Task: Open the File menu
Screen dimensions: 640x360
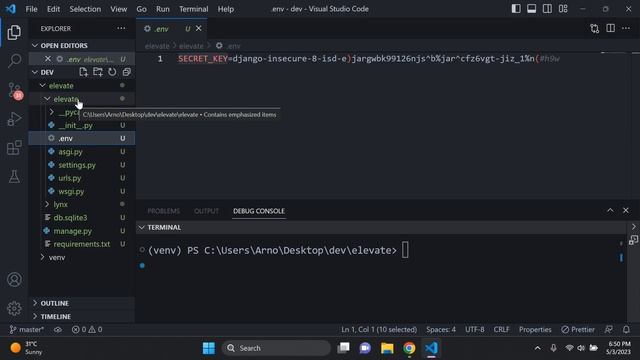Action: click(x=31, y=9)
